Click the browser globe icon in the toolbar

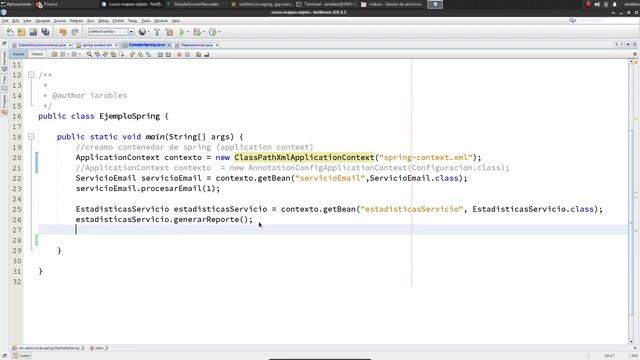point(142,32)
